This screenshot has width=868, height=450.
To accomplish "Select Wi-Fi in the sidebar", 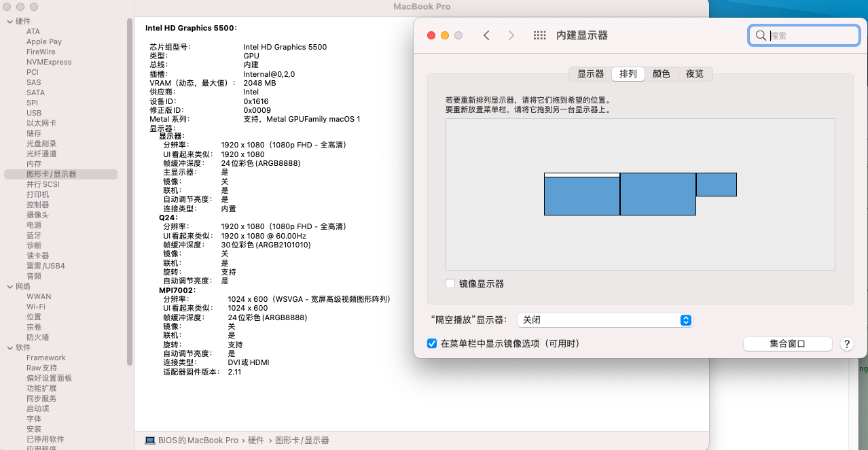I will [x=36, y=307].
